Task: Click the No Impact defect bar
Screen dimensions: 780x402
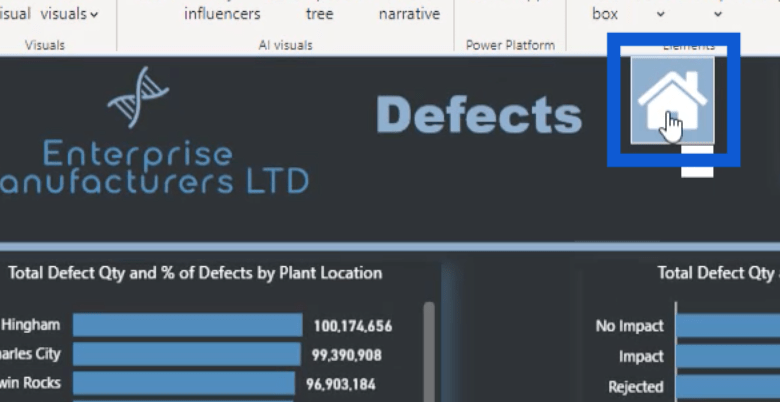Action: [727, 325]
